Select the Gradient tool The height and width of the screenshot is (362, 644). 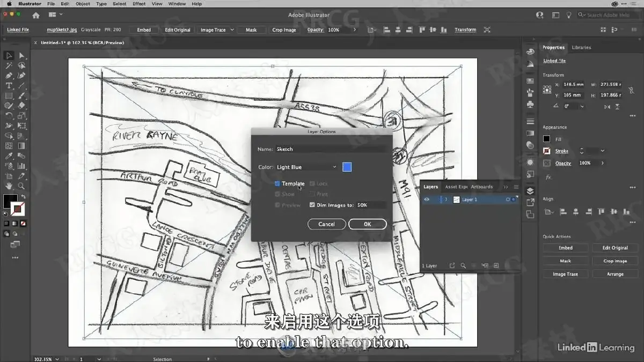pos(21,146)
